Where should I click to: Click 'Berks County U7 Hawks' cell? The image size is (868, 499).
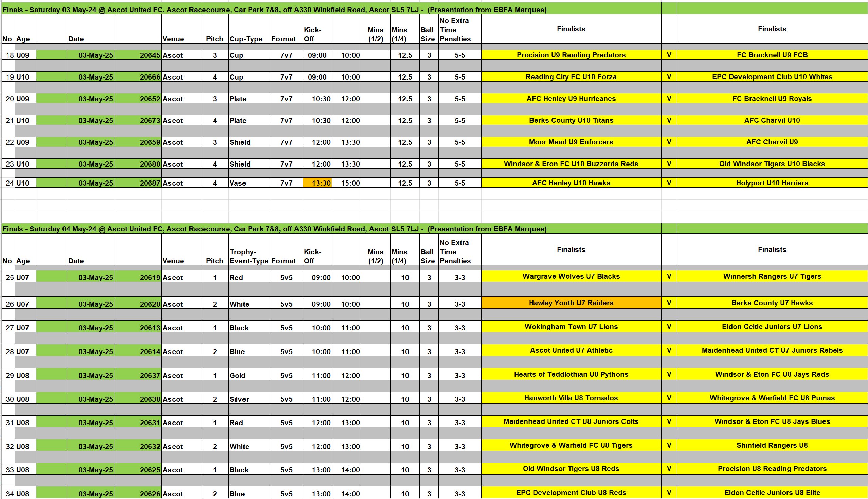[x=772, y=303]
